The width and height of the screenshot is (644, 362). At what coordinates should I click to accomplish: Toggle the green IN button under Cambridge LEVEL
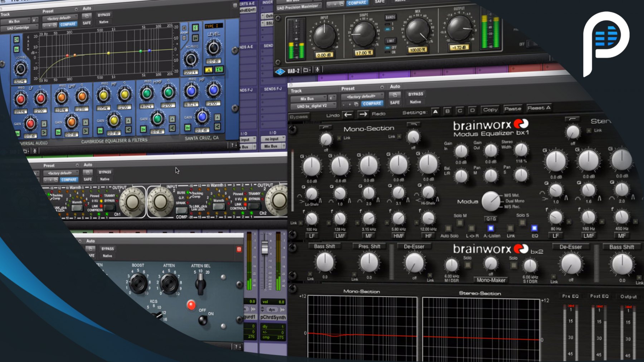click(x=219, y=70)
